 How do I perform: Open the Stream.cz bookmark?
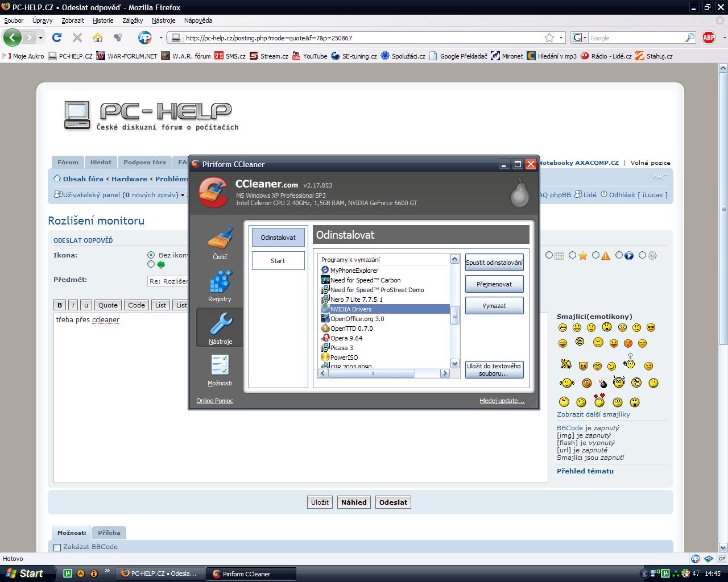click(269, 56)
